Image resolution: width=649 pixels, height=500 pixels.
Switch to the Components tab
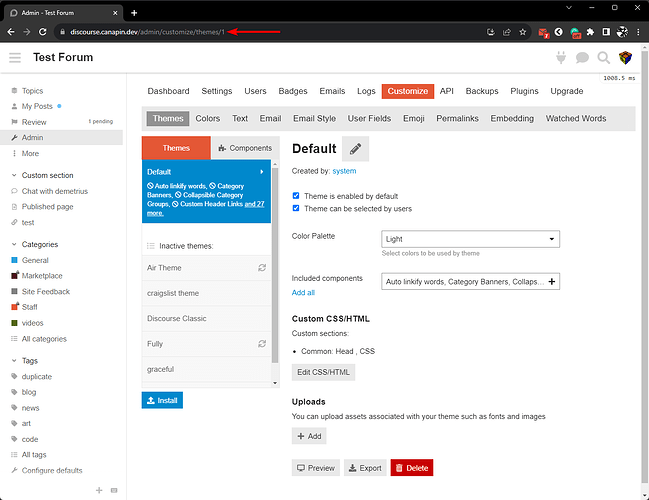(x=245, y=148)
